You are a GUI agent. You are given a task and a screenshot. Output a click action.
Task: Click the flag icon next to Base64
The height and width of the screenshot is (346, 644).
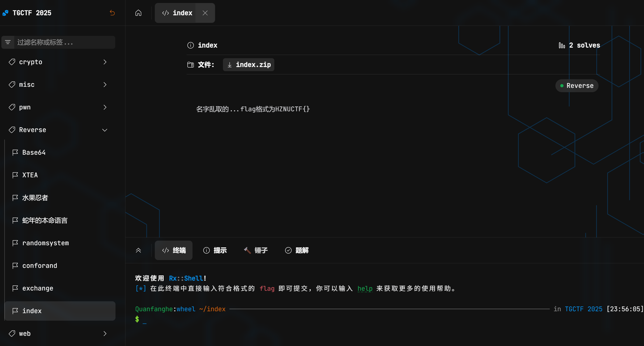click(x=15, y=152)
